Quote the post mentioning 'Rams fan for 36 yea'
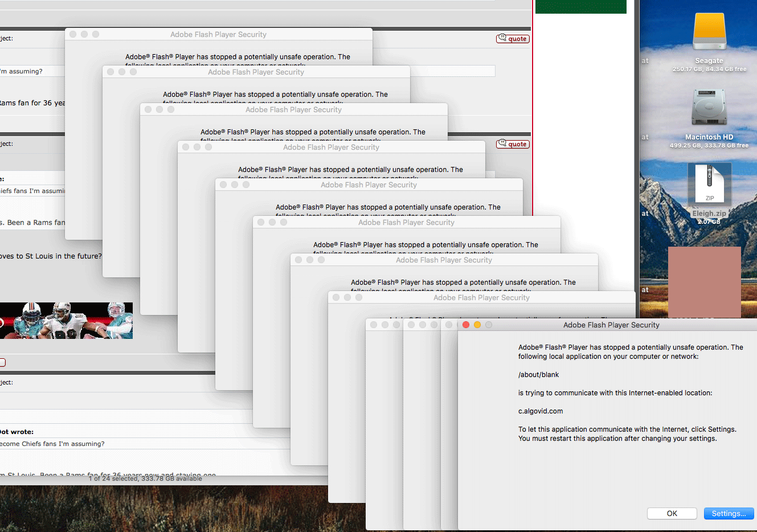The image size is (757, 532). point(513,39)
